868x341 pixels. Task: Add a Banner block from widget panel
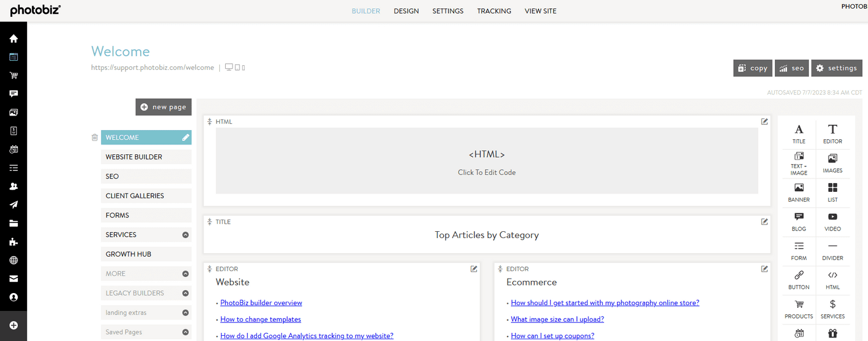[x=799, y=192]
